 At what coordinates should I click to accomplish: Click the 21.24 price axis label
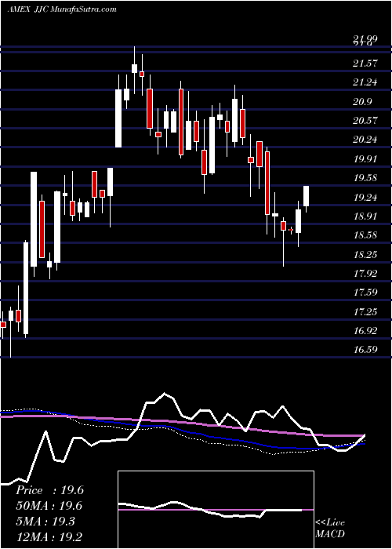pyautogui.click(x=366, y=82)
